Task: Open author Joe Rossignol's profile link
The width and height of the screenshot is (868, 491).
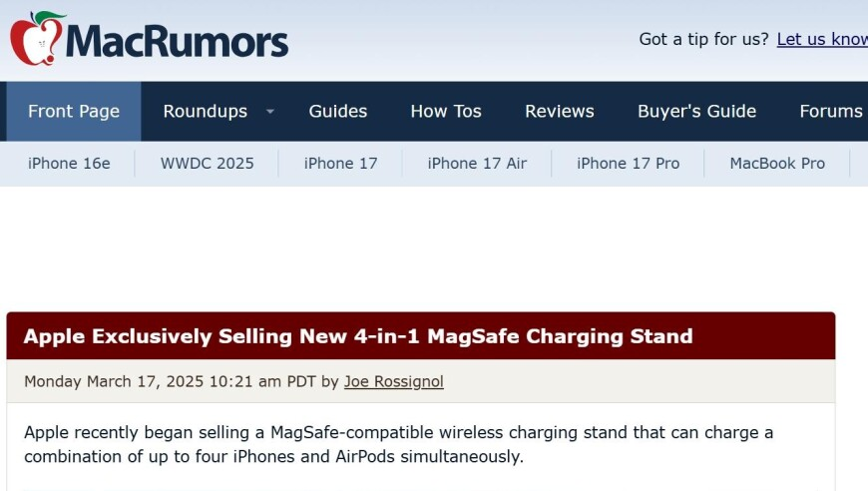Action: coord(393,381)
